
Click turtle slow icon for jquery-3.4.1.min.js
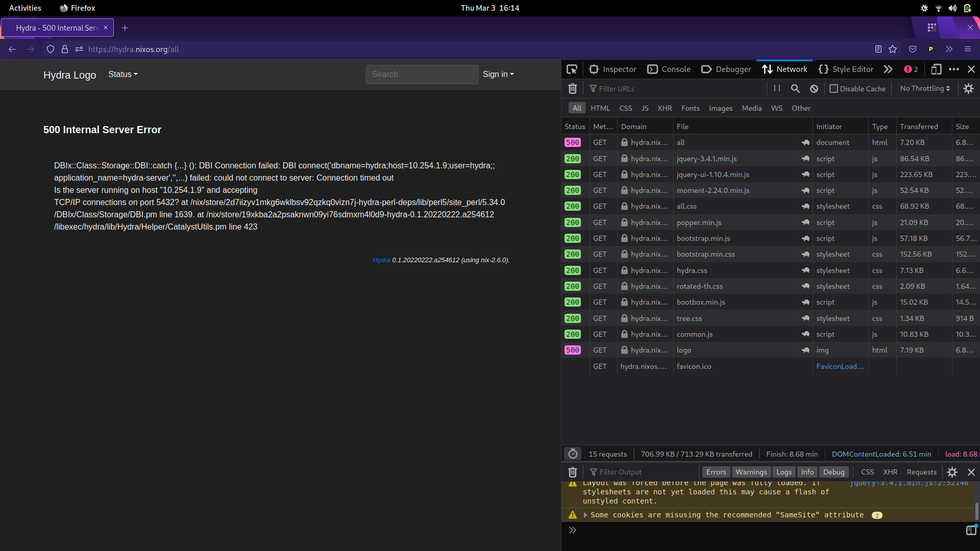[x=805, y=159]
